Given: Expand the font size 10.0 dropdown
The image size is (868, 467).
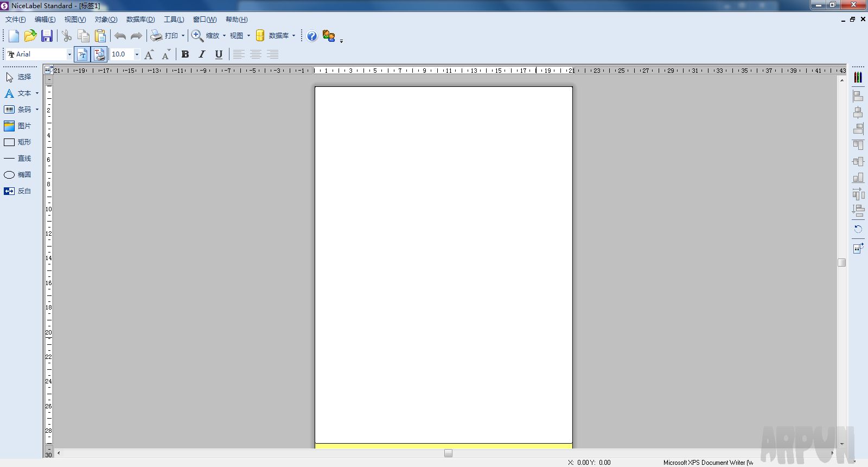Looking at the screenshot, I should point(137,54).
